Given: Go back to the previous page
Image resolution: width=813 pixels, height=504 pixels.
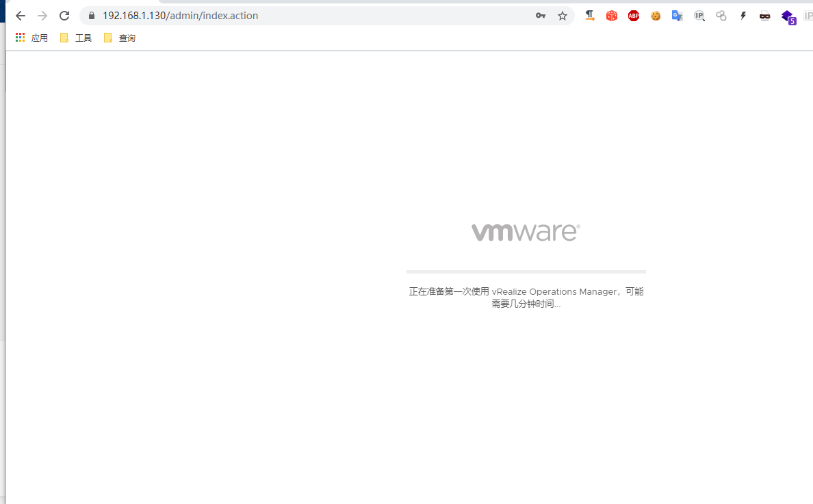Looking at the screenshot, I should tap(21, 16).
